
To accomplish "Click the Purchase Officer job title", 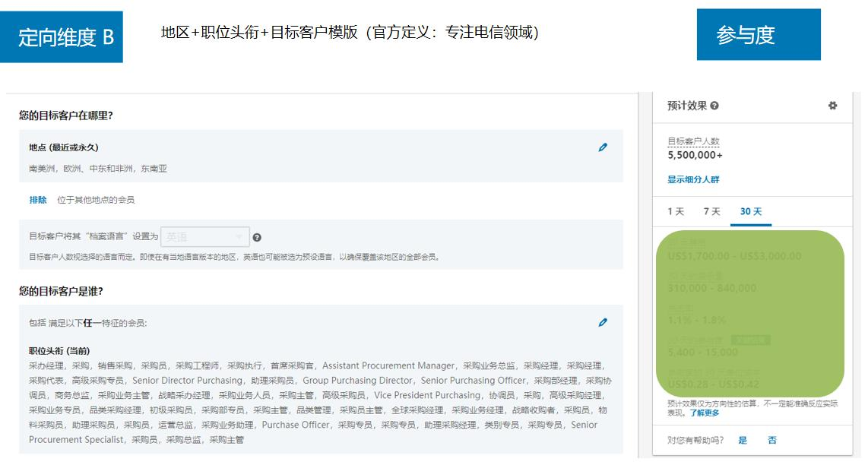I will coord(295,425).
